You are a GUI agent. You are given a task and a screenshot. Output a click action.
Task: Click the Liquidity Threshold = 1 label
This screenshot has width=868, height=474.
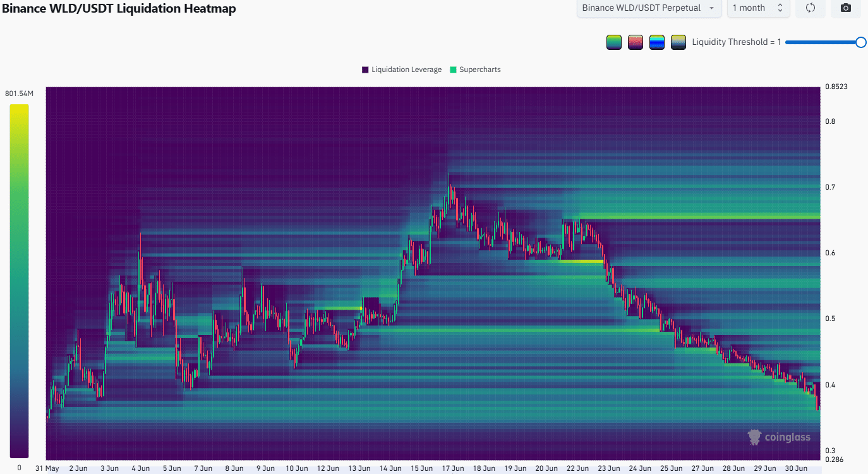point(737,42)
